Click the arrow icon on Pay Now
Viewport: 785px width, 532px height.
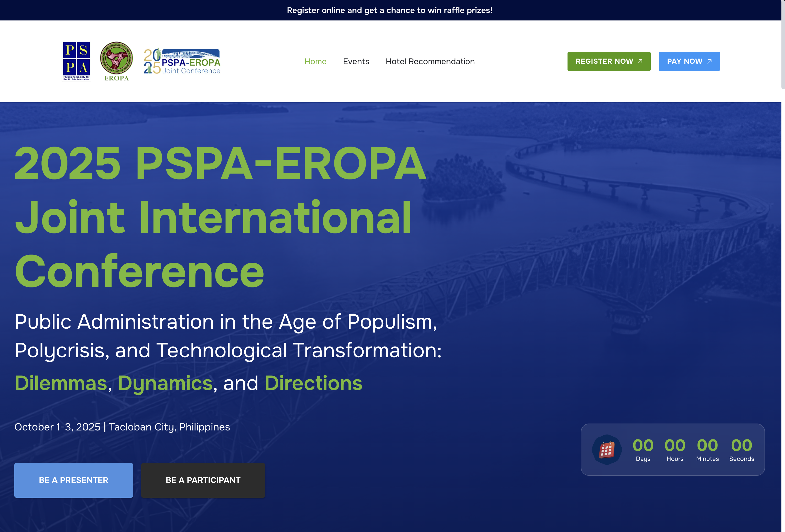[709, 61]
